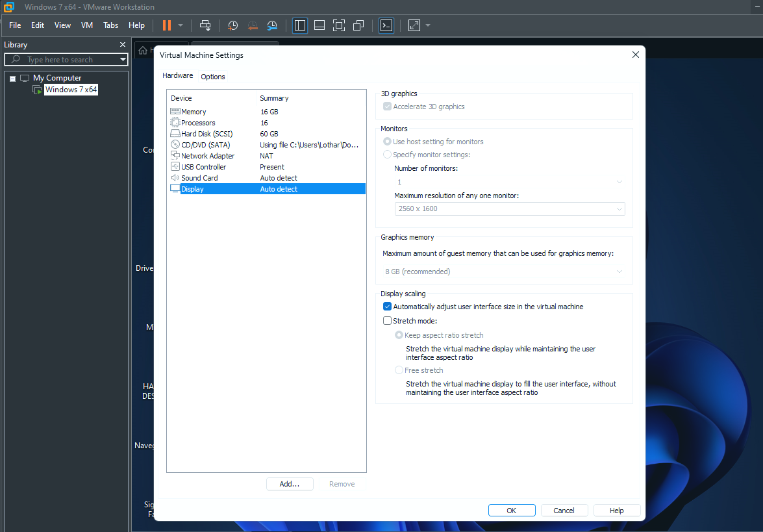This screenshot has width=763, height=532.
Task: Open the Tabs menu
Action: click(x=111, y=25)
